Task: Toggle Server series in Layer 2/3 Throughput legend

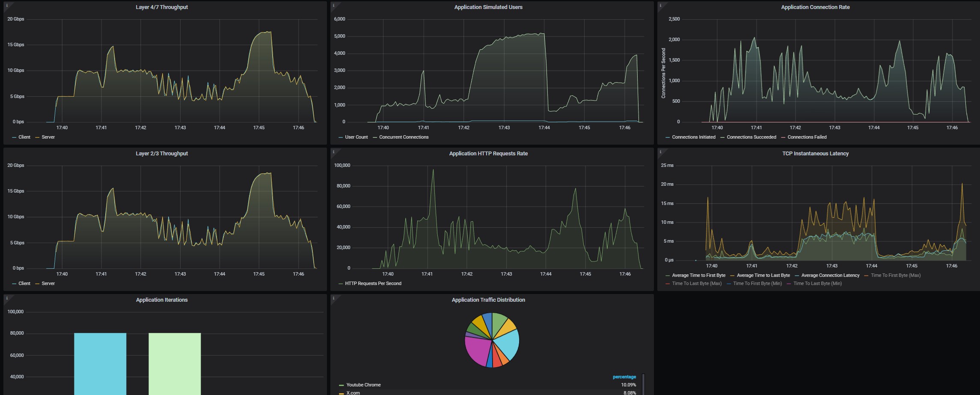Action: click(x=48, y=284)
